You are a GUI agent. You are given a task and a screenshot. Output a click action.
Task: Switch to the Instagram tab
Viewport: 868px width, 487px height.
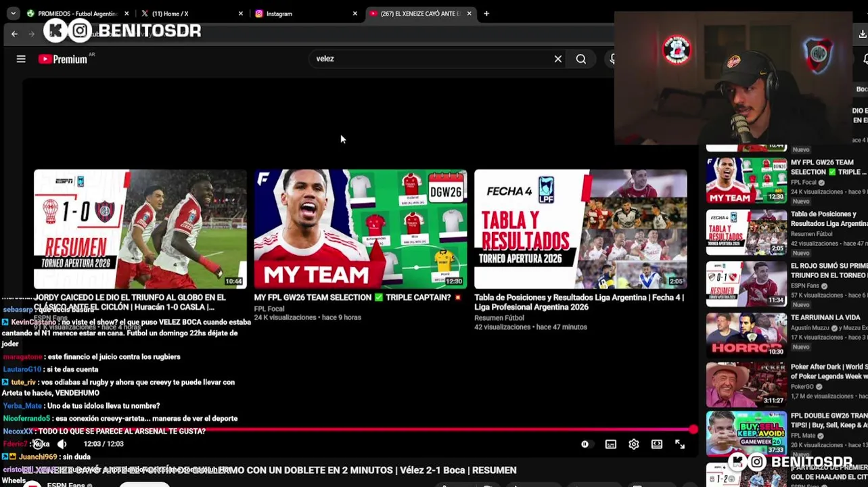305,14
